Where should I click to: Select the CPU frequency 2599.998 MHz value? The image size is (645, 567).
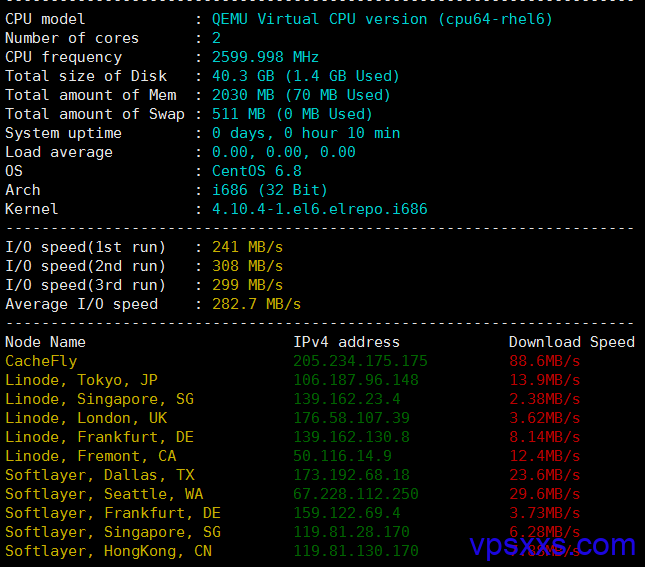click(x=265, y=57)
